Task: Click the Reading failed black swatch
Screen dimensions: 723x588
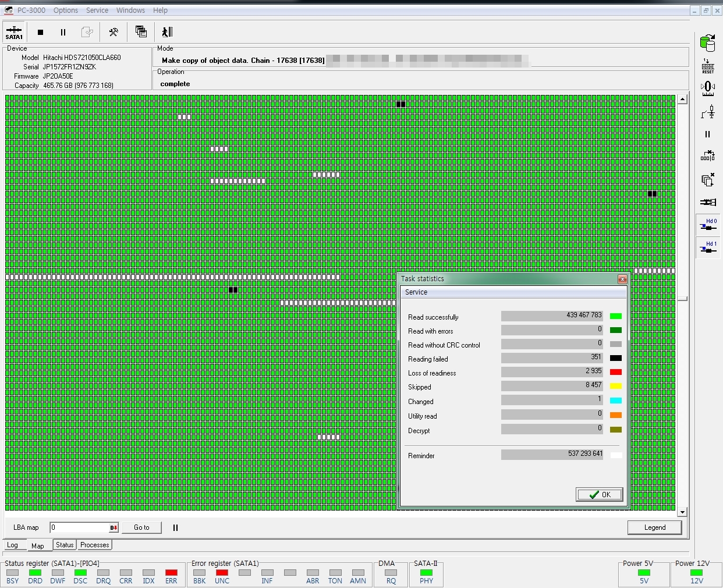Action: point(616,358)
